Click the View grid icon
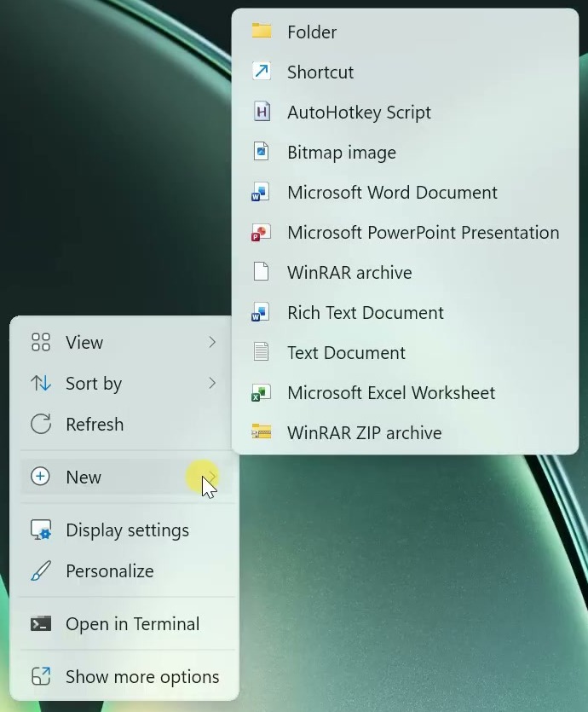Viewport: 588px width, 712px height. [x=41, y=342]
